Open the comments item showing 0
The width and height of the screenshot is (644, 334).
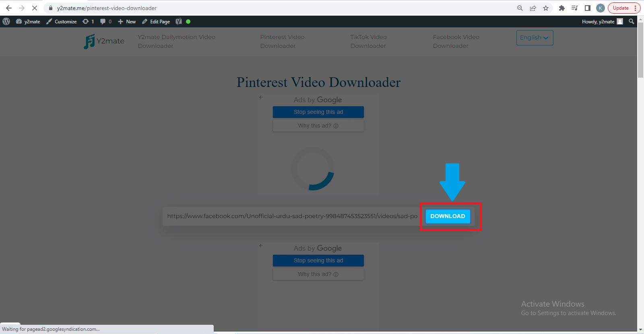[x=106, y=22]
